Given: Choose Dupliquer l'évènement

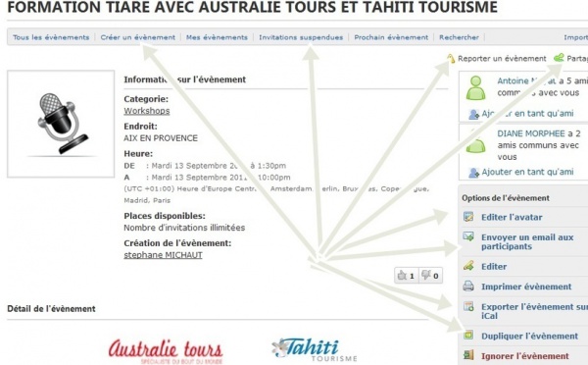Looking at the screenshot, I should click(x=529, y=337).
